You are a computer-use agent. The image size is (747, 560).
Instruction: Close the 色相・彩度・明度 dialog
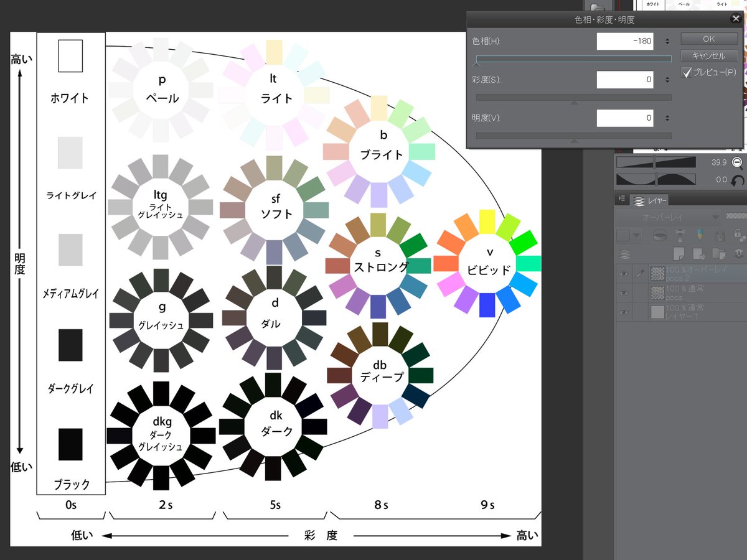point(735,19)
